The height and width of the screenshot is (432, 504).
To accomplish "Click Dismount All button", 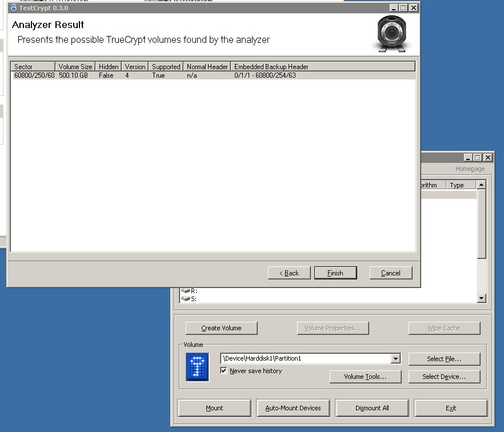I will click(372, 408).
